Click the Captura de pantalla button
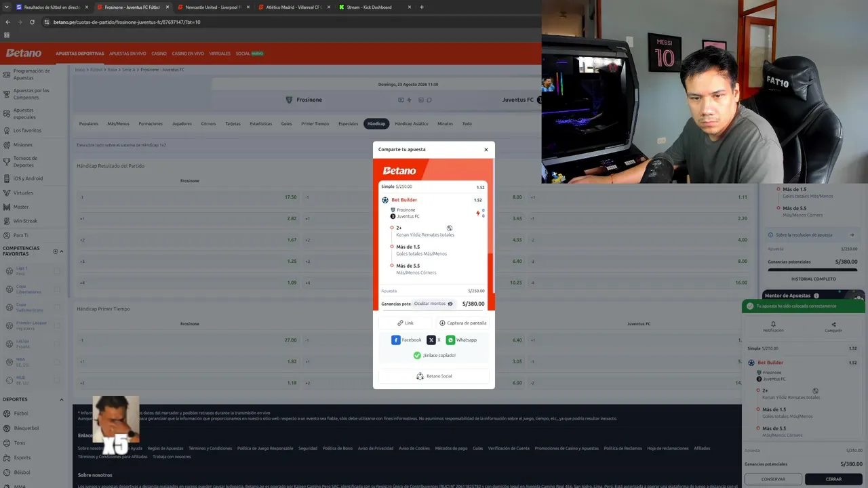This screenshot has width=868, height=488. coord(462,323)
